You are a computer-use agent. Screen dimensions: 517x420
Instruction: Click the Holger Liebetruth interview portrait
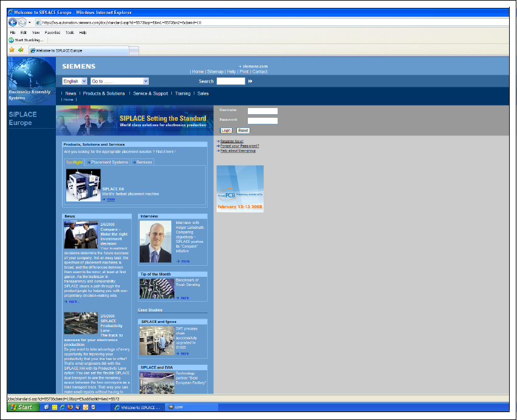click(156, 242)
